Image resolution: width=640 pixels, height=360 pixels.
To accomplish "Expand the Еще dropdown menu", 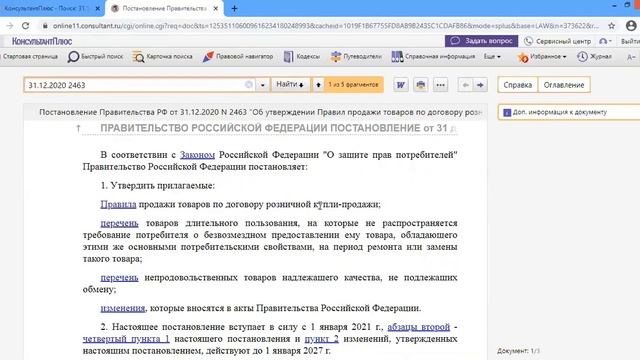I will click(x=492, y=56).
